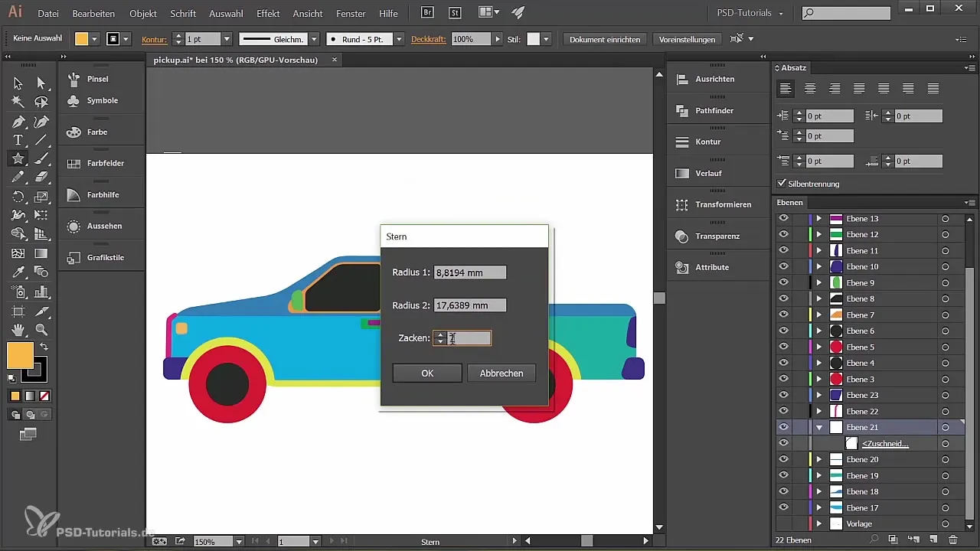Open the Effekt menu
The height and width of the screenshot is (551, 980).
tap(268, 14)
